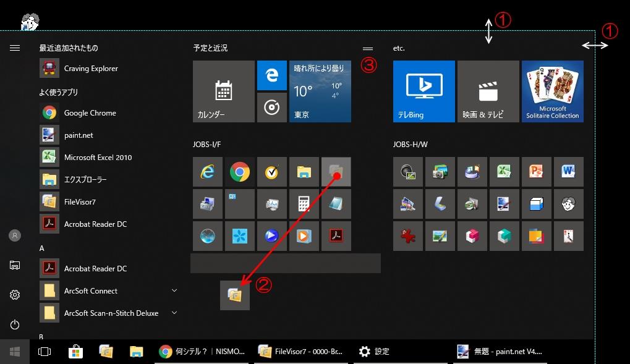Switch to FileVisor7 - 0000-Br... taskbar window
Screen dimensions: 630x364
301,352
